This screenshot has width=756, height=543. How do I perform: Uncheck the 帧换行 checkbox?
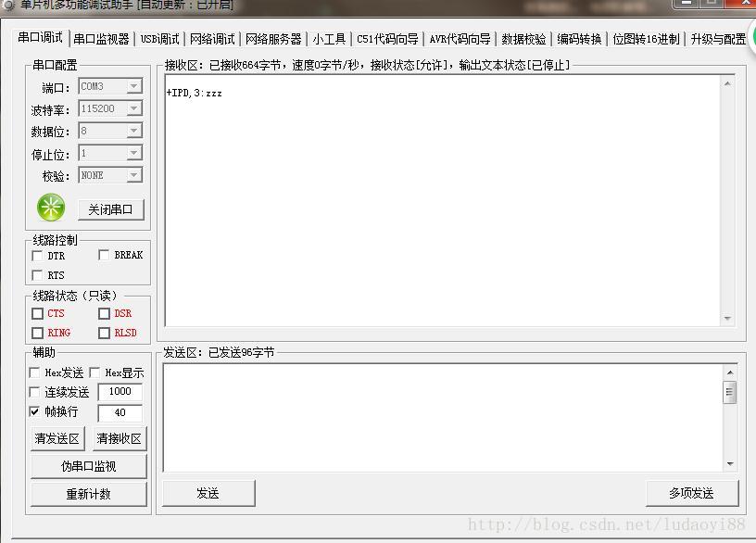coord(34,411)
